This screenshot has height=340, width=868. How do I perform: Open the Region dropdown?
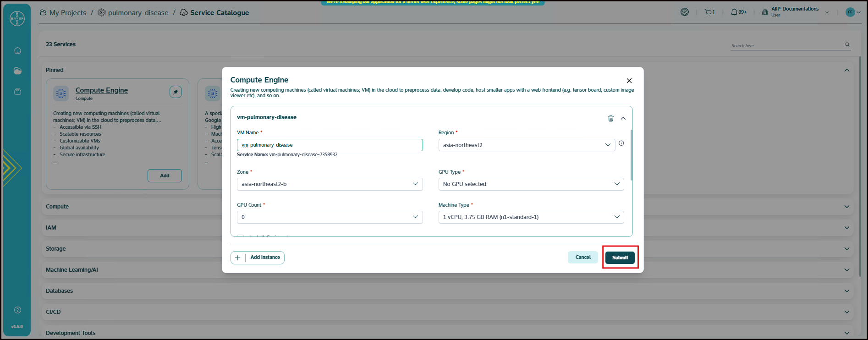[526, 145]
